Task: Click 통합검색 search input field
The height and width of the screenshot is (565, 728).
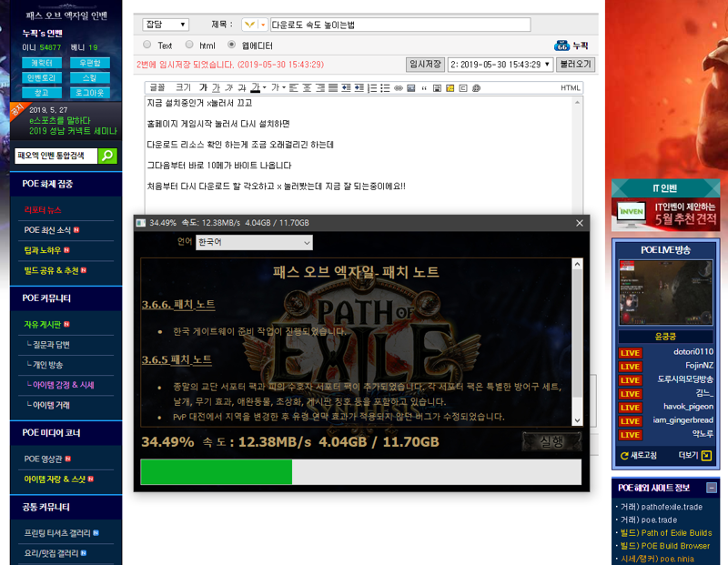Action: pos(56,156)
